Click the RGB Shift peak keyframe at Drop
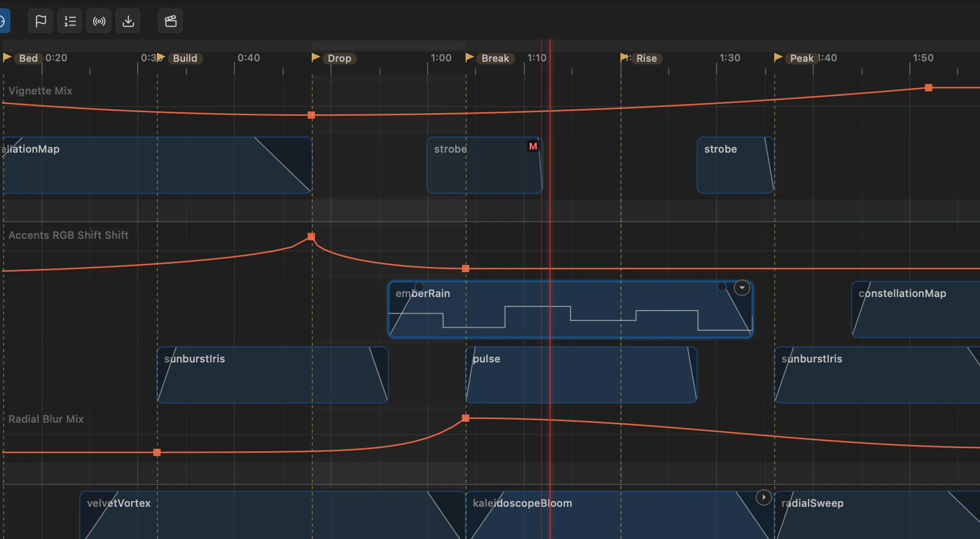Image resolution: width=980 pixels, height=539 pixels. tap(311, 236)
